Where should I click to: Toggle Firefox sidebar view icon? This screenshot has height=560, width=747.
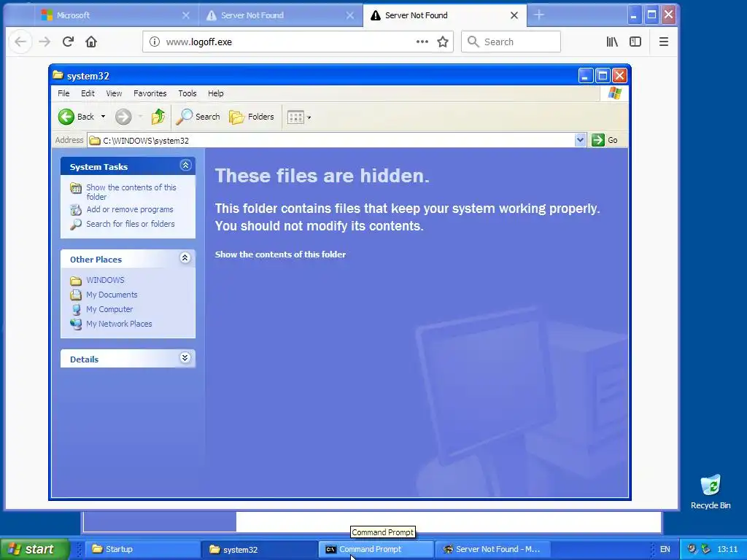point(635,42)
